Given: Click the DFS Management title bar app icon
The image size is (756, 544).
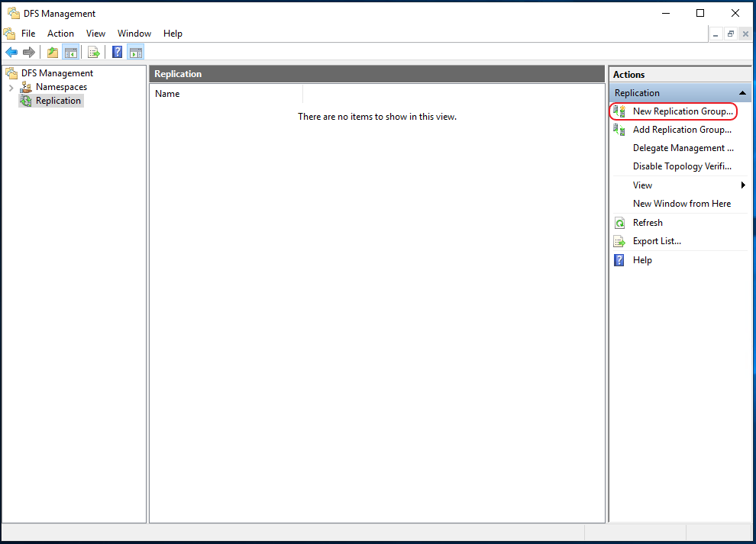Looking at the screenshot, I should point(14,13).
